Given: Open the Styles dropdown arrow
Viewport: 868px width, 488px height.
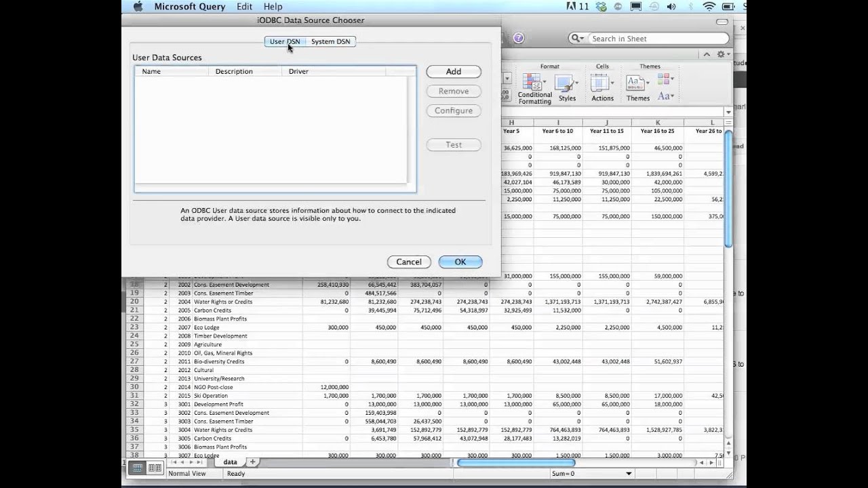Looking at the screenshot, I should 576,84.
